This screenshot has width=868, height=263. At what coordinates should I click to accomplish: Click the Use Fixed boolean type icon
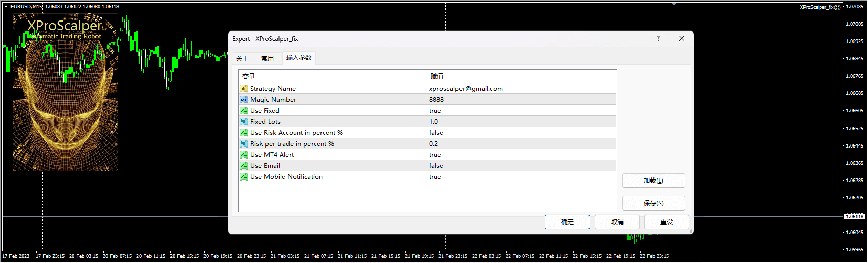[244, 111]
